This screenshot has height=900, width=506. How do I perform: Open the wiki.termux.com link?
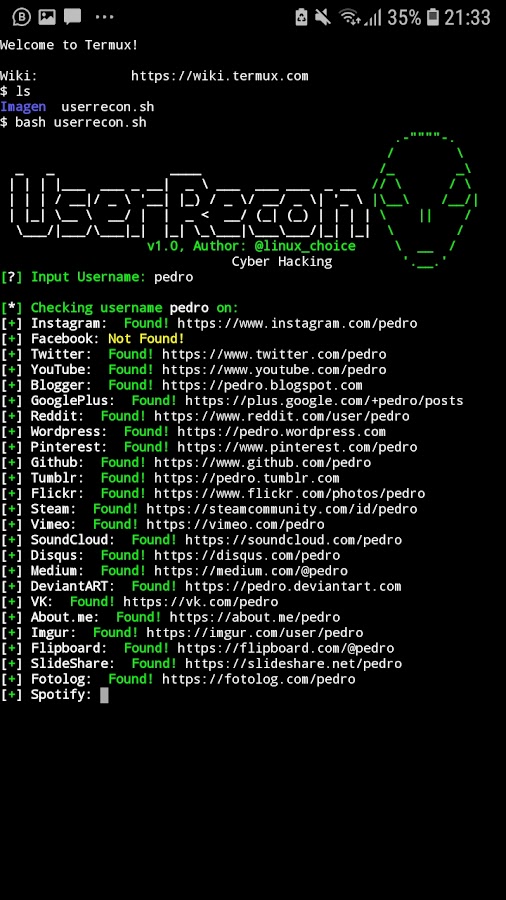pos(220,76)
